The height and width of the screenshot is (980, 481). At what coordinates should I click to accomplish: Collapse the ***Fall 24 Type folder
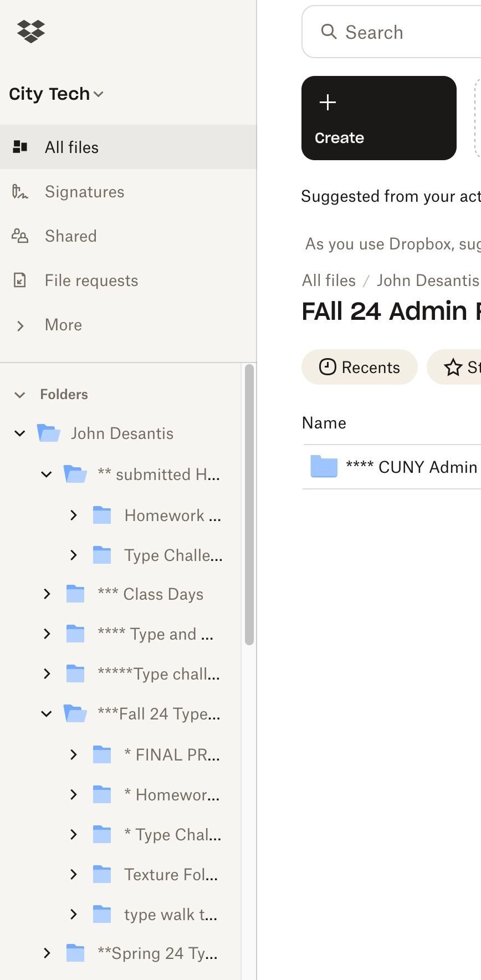tap(47, 714)
